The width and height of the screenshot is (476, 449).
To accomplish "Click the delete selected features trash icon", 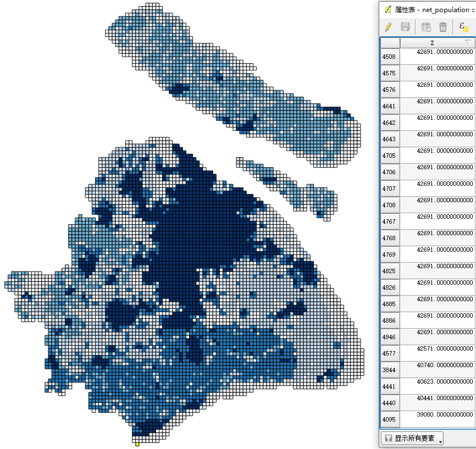I will point(443,27).
